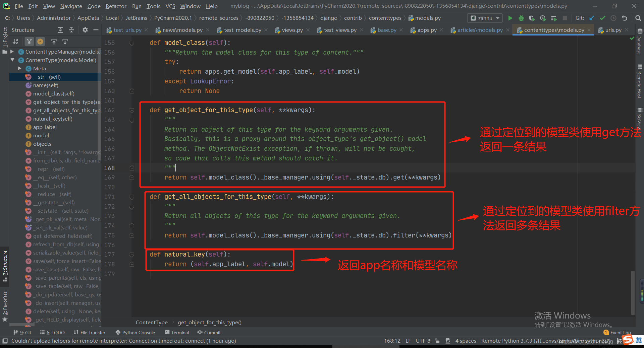The image size is (644, 348).
Task: Click the UTF-8 encoding selector
Action: coord(423,341)
